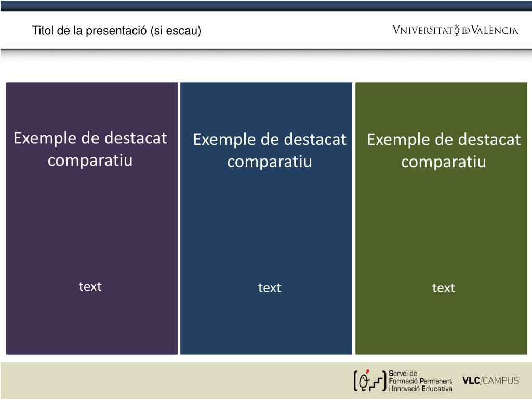Click 'text' in the green panel
532x399 pixels.
[444, 288]
